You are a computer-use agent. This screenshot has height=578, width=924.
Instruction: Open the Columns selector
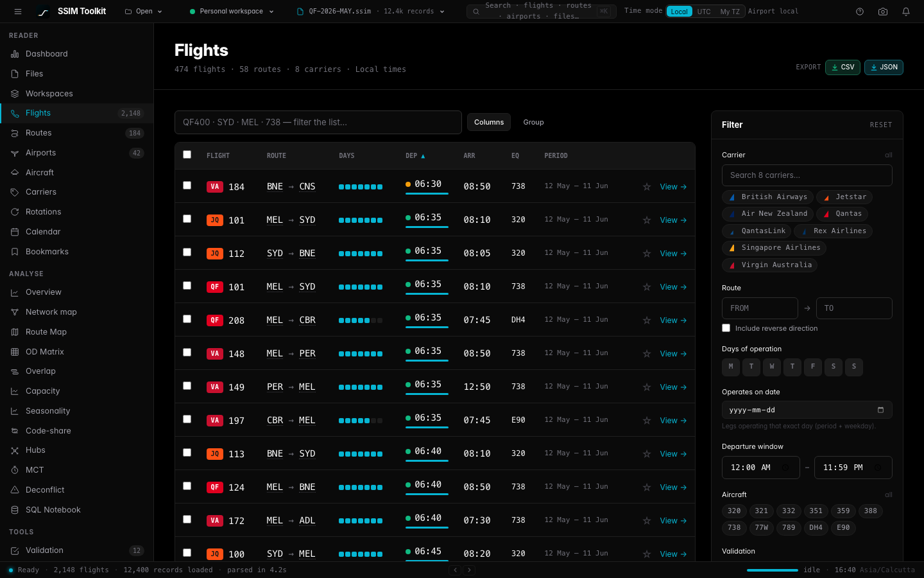coord(489,122)
